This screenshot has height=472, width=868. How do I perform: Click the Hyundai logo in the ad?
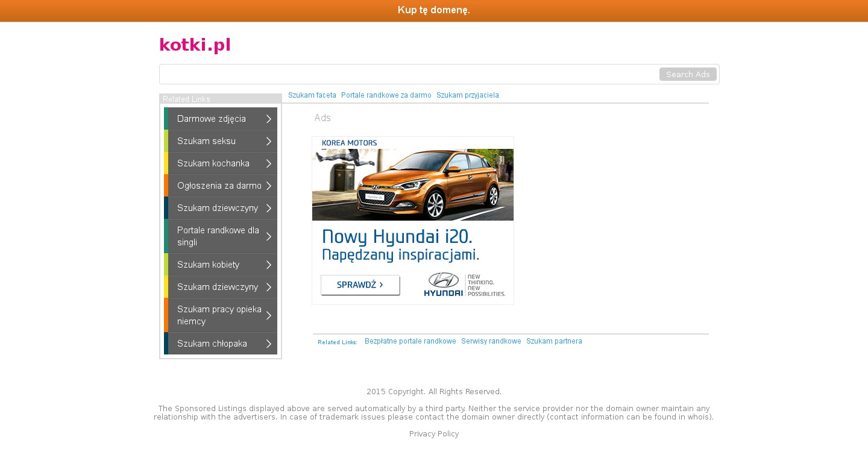443,284
